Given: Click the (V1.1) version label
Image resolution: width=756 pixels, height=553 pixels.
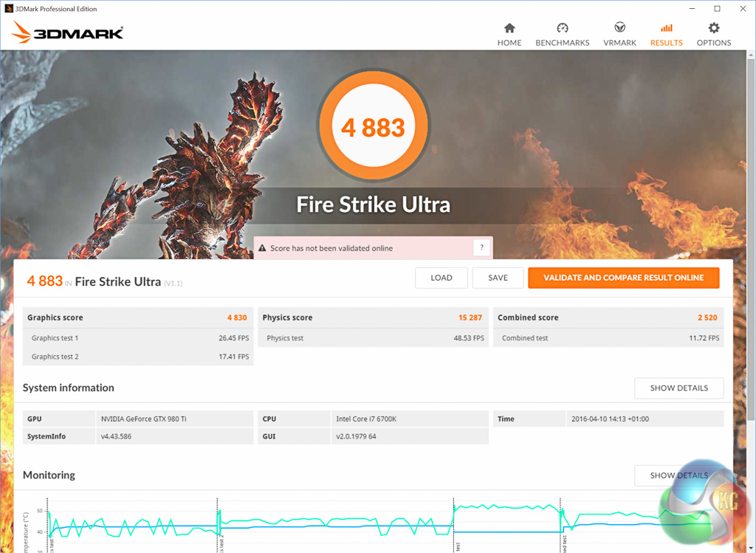Looking at the screenshot, I should tap(173, 284).
